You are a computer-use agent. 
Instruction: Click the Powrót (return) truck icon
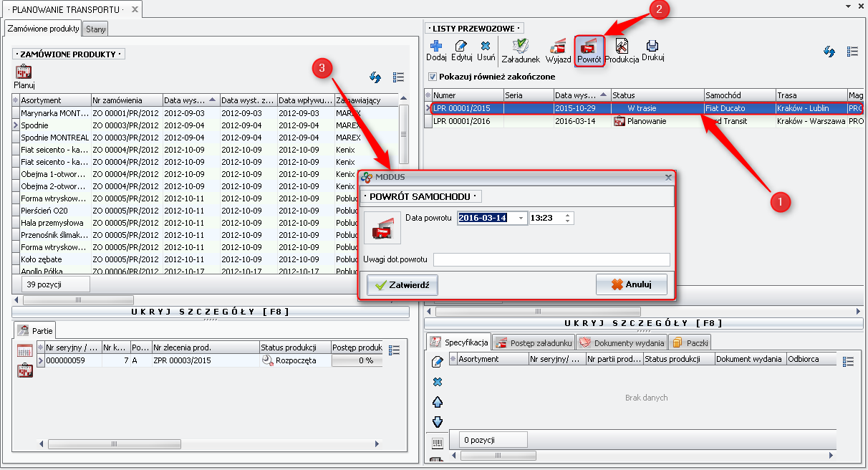click(589, 47)
